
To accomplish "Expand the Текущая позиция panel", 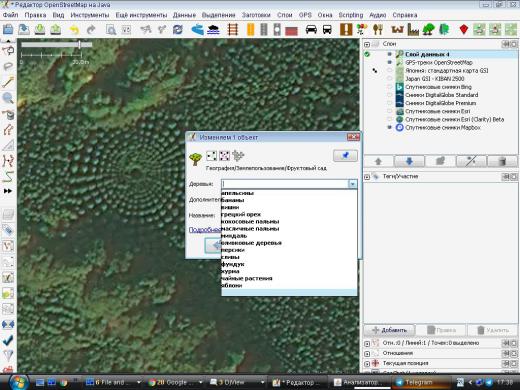I will (367, 363).
